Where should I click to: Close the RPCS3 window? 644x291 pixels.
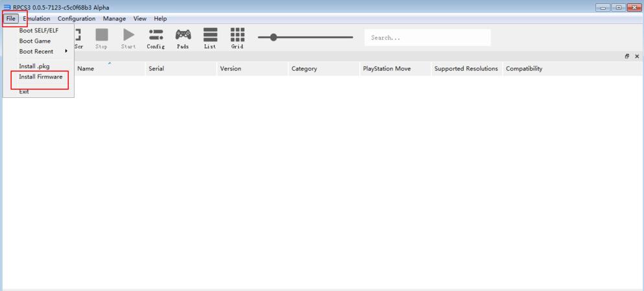pos(633,7)
